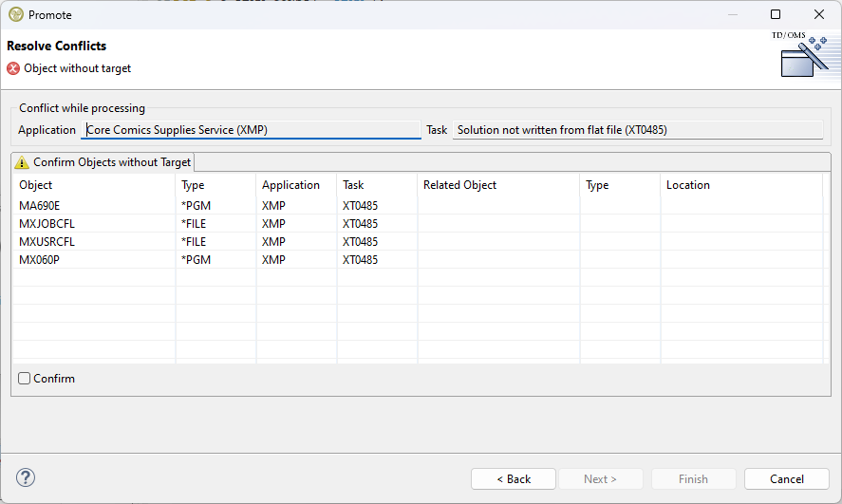Click the Location column header
The height and width of the screenshot is (504, 842).
click(740, 185)
